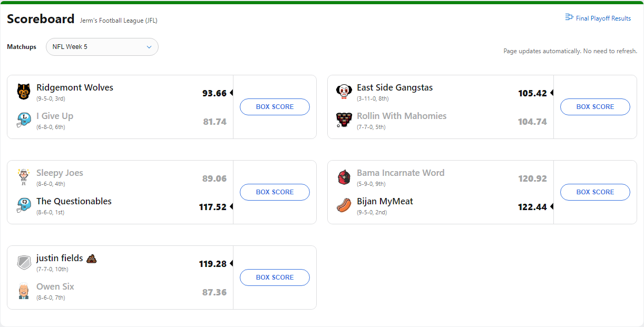Click the Bama Incarnate Word cardinal logo
The image size is (644, 327).
(x=344, y=177)
